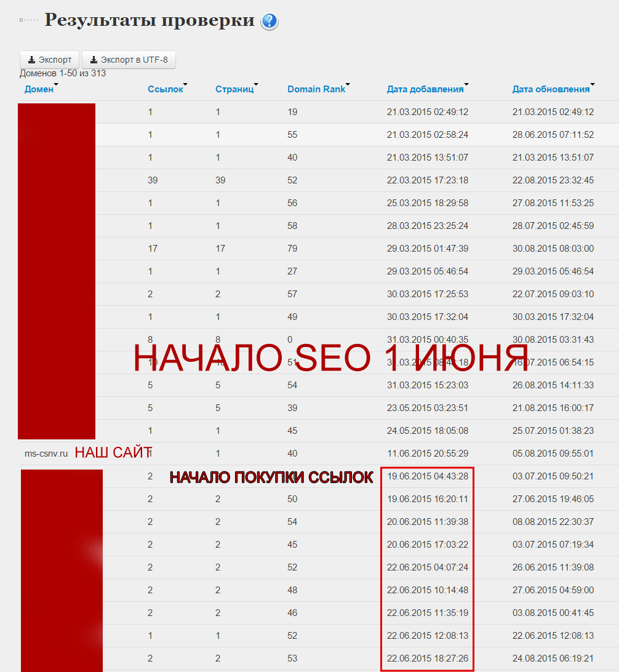The width and height of the screenshot is (619, 672).
Task: Select update date 25.07.2015 01:38:23
Action: coord(553,431)
